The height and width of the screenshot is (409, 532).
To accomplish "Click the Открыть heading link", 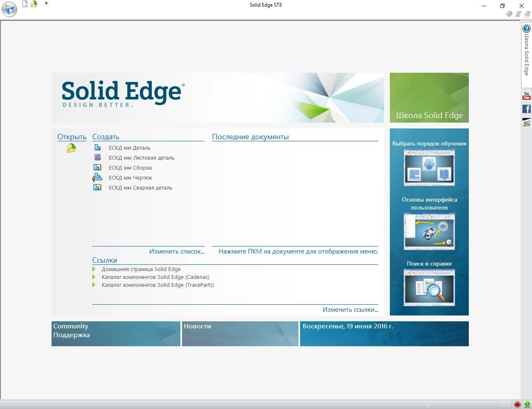I will (x=72, y=137).
